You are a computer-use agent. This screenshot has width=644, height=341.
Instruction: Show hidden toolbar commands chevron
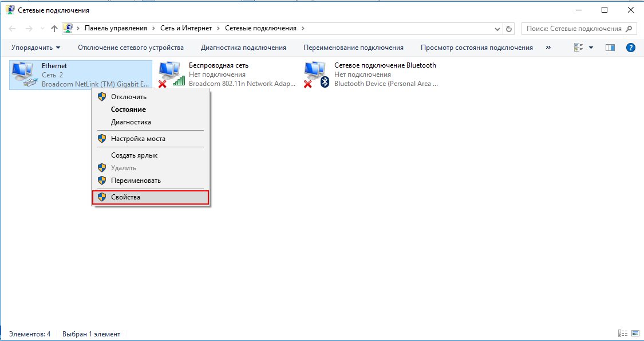[x=548, y=48]
